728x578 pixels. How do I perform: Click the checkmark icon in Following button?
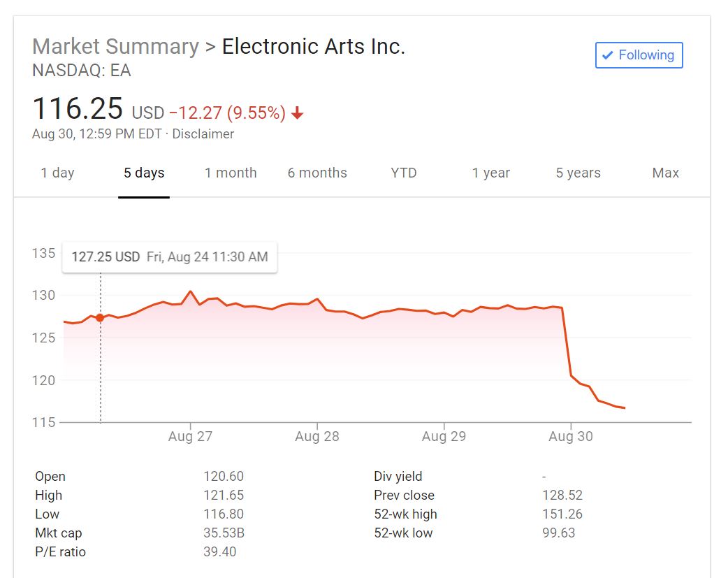[x=607, y=55]
